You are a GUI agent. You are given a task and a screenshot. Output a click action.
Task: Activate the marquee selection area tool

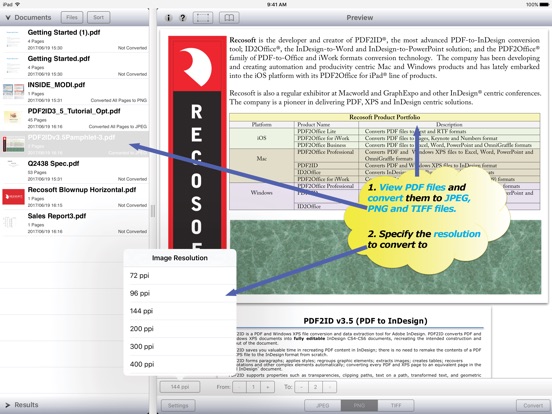click(x=203, y=18)
